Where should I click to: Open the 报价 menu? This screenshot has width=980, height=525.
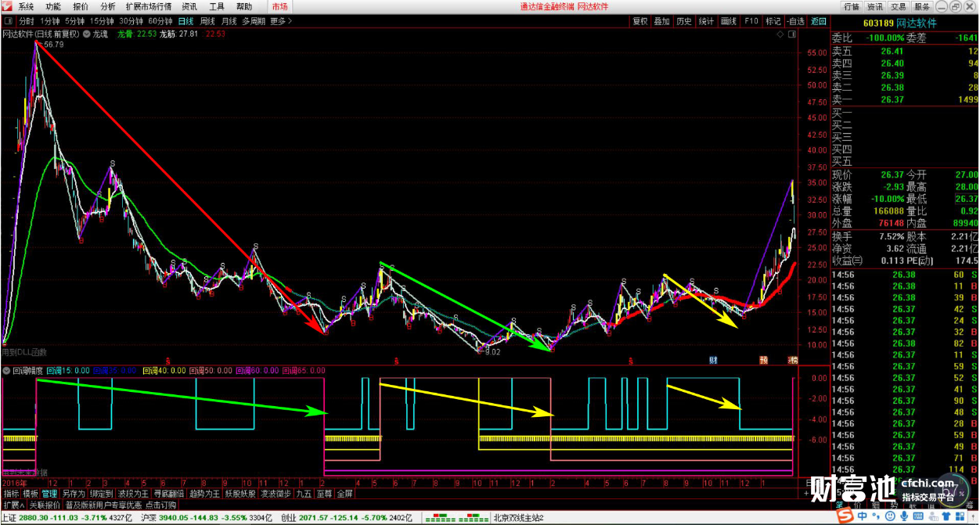[x=81, y=6]
